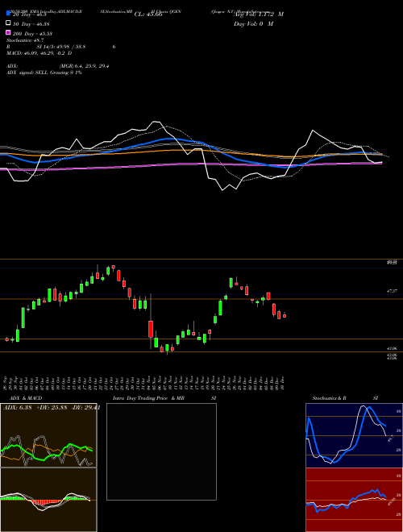This screenshot has width=403, height=532.
Task: Select the '50 Day - 46.38' label
Action: [33, 24]
